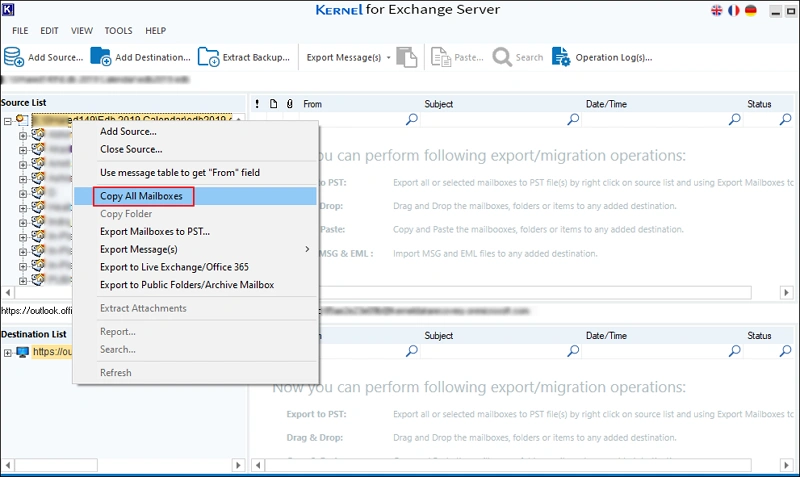Collapse the EDB source root node
800x477 pixels.
point(7,121)
